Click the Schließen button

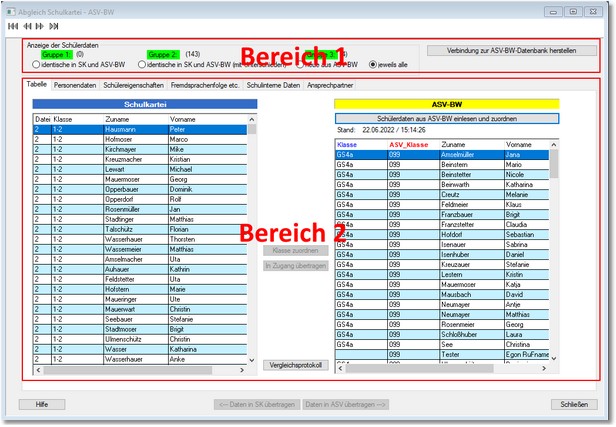[574, 405]
